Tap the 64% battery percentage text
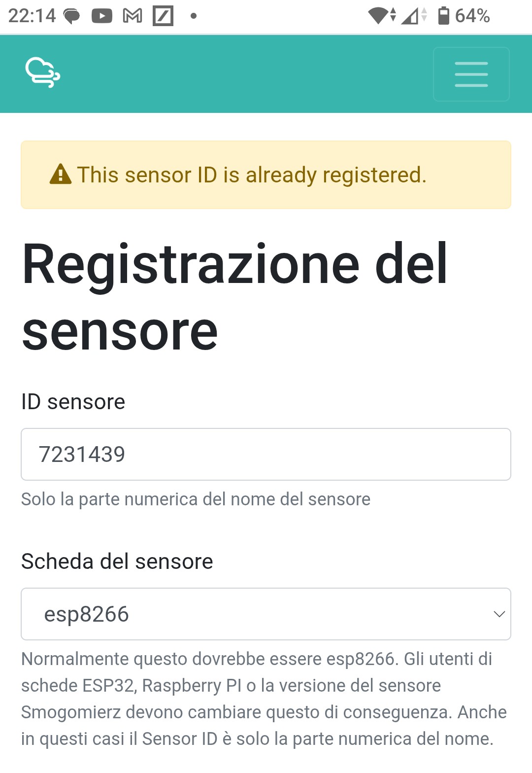This screenshot has height=773, width=532. coord(472,16)
